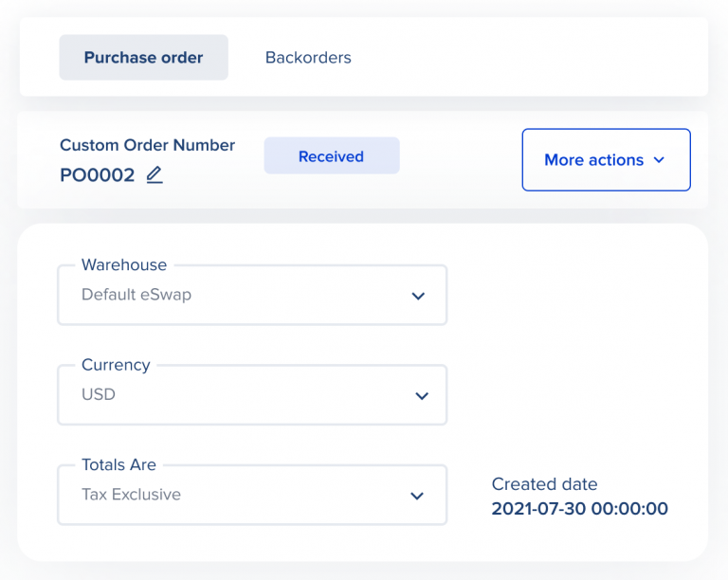Click the Warehouse field label
The image size is (728, 580).
(124, 265)
